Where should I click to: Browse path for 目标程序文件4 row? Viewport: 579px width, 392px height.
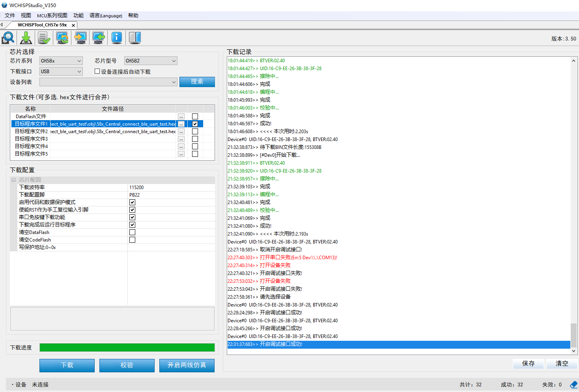[x=181, y=147]
